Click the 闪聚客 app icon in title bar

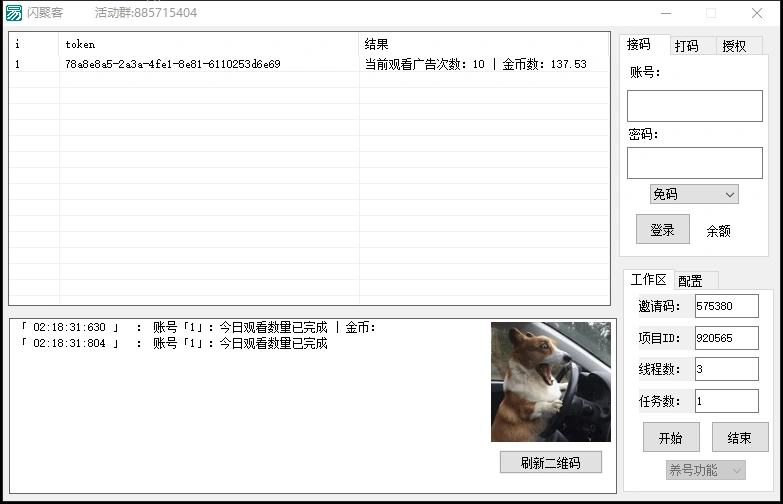[14, 13]
